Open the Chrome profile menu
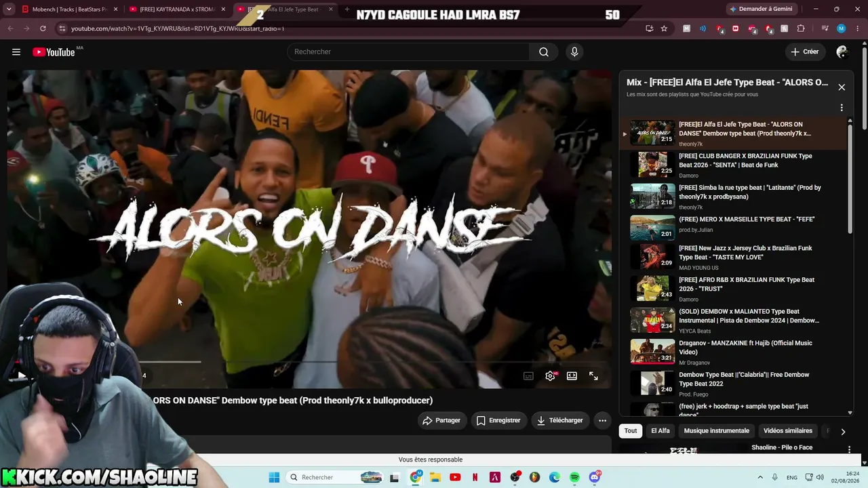The image size is (868, 488). 842,28
